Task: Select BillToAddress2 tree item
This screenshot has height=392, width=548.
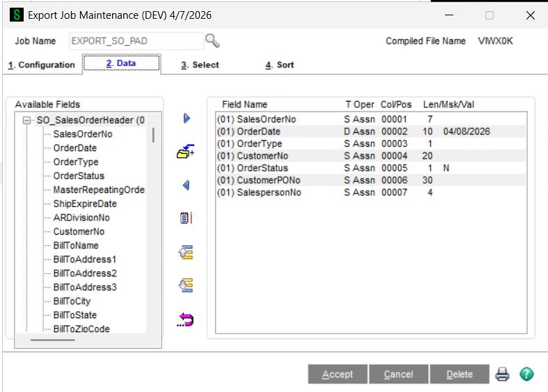Action: pyautogui.click(x=85, y=273)
